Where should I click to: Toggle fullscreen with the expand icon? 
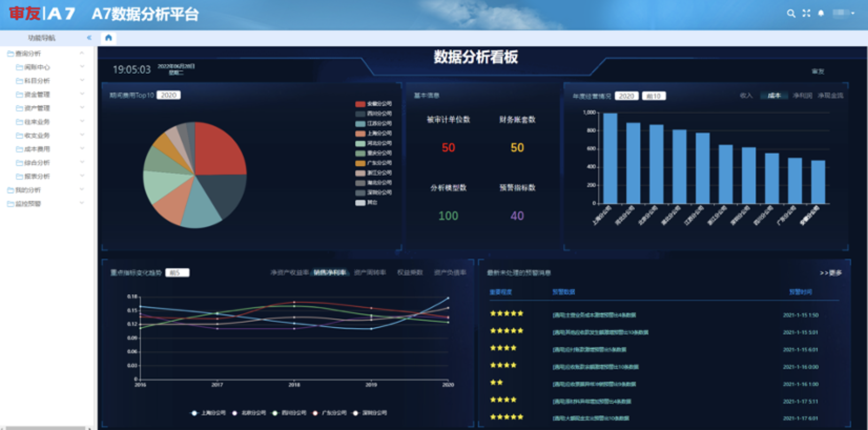[806, 13]
